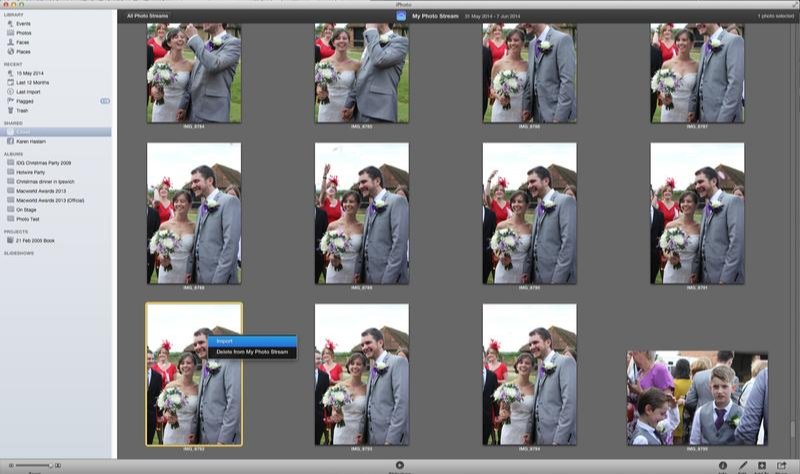Open the Edit pencil tool
800x474 pixels.
click(743, 465)
